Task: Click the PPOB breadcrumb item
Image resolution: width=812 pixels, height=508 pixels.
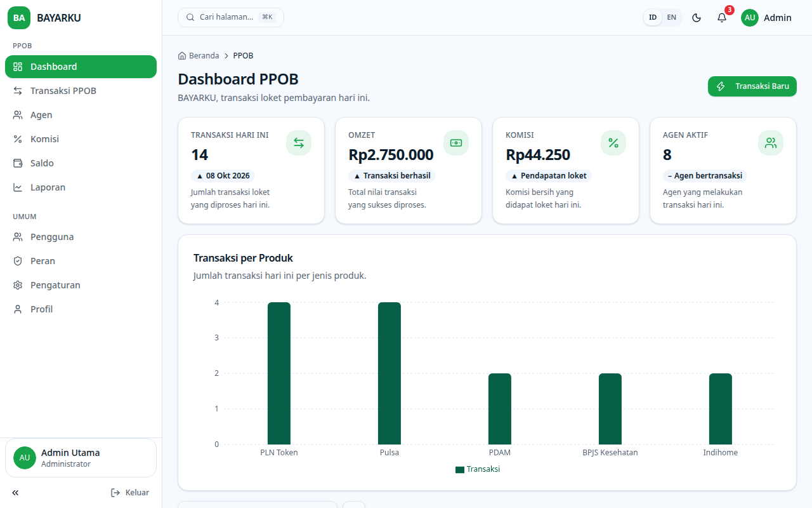Action: point(243,56)
